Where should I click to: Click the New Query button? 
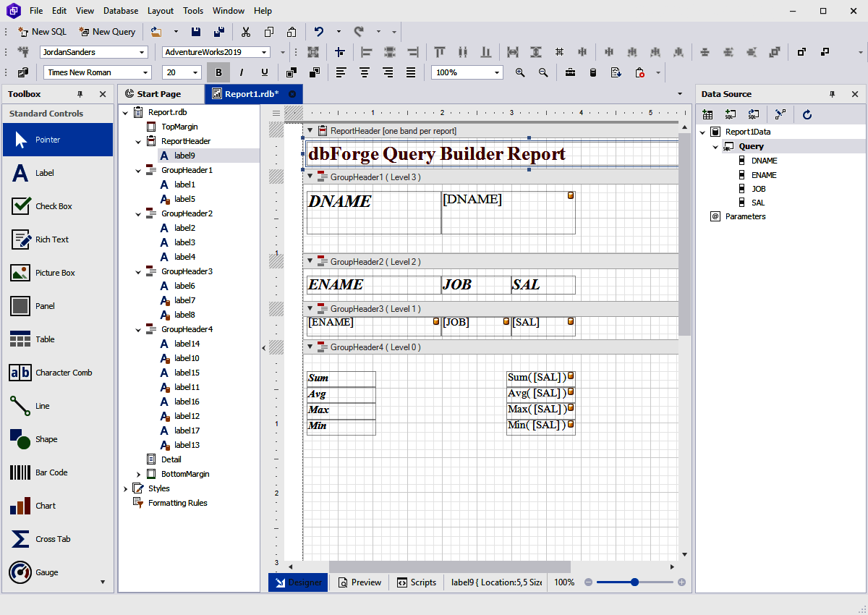click(107, 32)
